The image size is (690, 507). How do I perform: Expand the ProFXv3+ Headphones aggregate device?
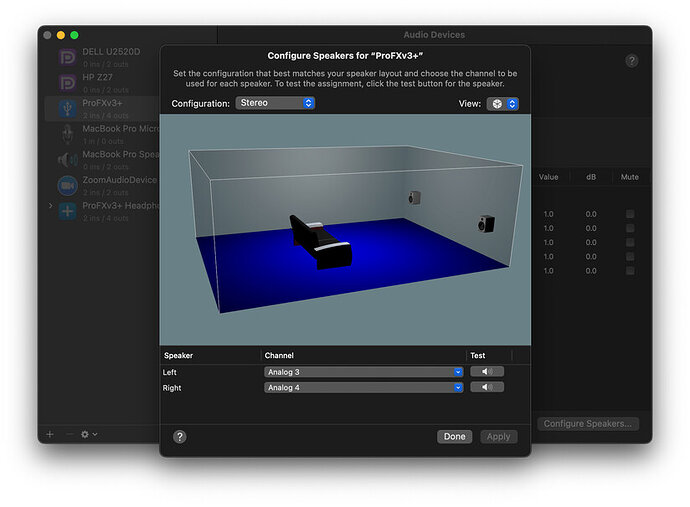[x=51, y=206]
